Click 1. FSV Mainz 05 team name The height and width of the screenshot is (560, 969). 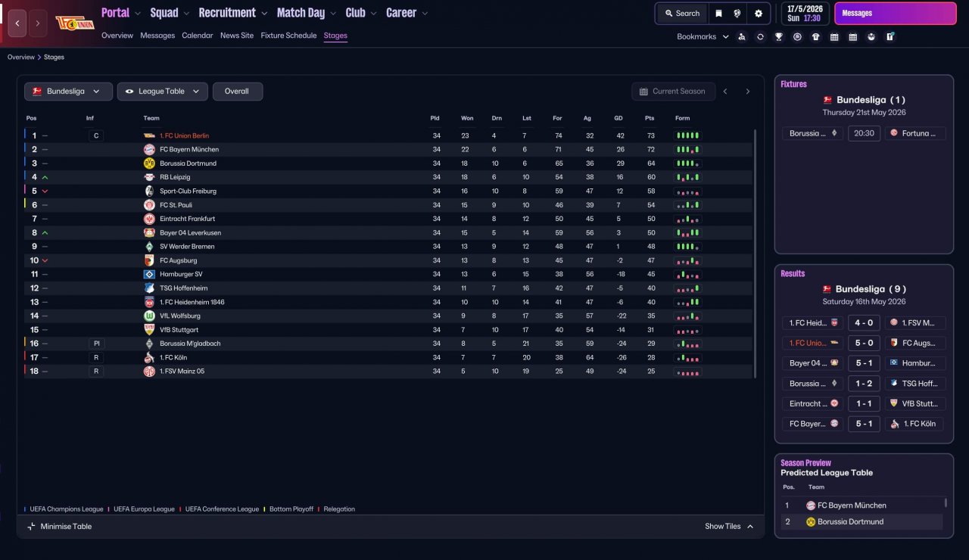(x=182, y=372)
